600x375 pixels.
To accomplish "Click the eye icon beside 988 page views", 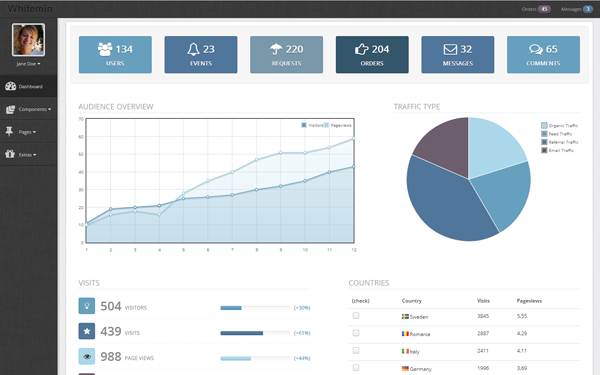I will pos(87,356).
